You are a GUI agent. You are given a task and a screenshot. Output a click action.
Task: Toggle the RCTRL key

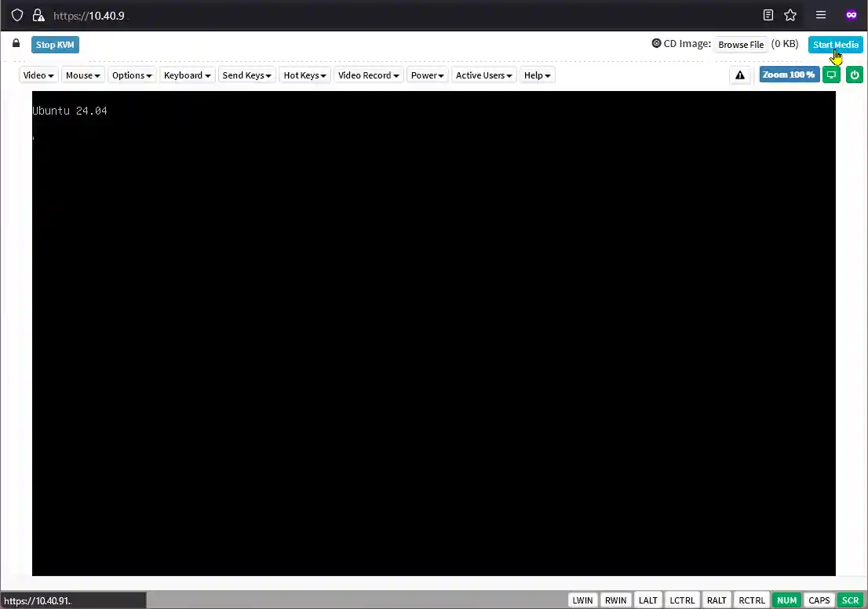click(x=751, y=600)
